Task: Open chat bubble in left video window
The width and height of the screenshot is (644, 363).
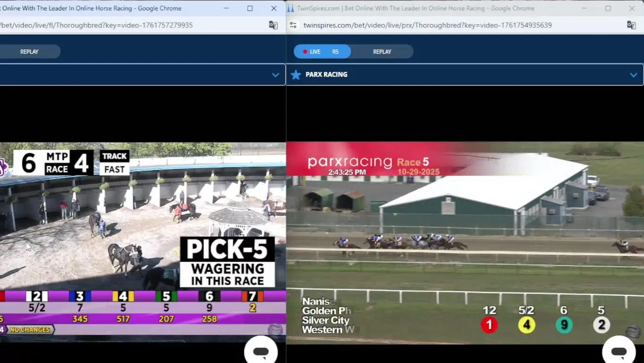Action: coord(261,351)
